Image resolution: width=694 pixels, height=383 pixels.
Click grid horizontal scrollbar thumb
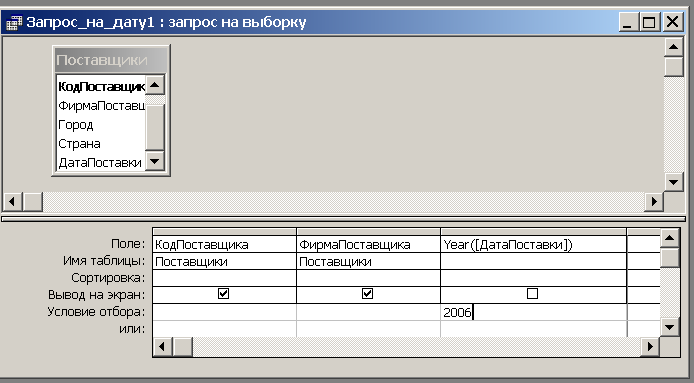[x=182, y=346]
